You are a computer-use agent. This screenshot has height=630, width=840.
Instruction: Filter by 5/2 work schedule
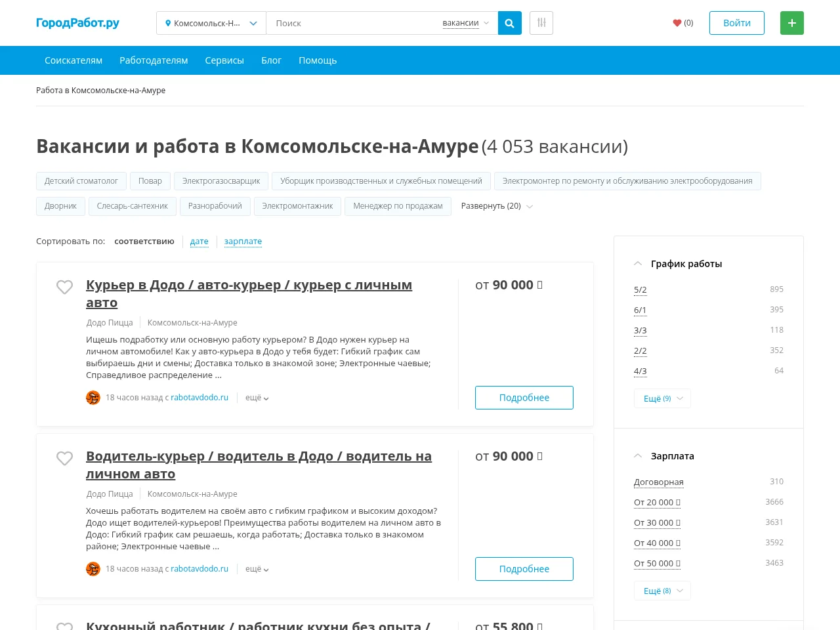click(640, 289)
